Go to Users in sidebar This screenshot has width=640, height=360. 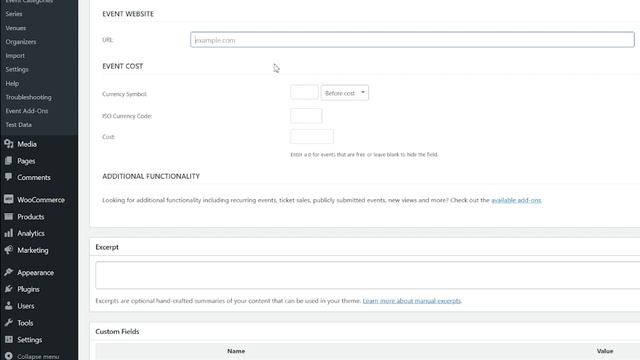coord(26,306)
